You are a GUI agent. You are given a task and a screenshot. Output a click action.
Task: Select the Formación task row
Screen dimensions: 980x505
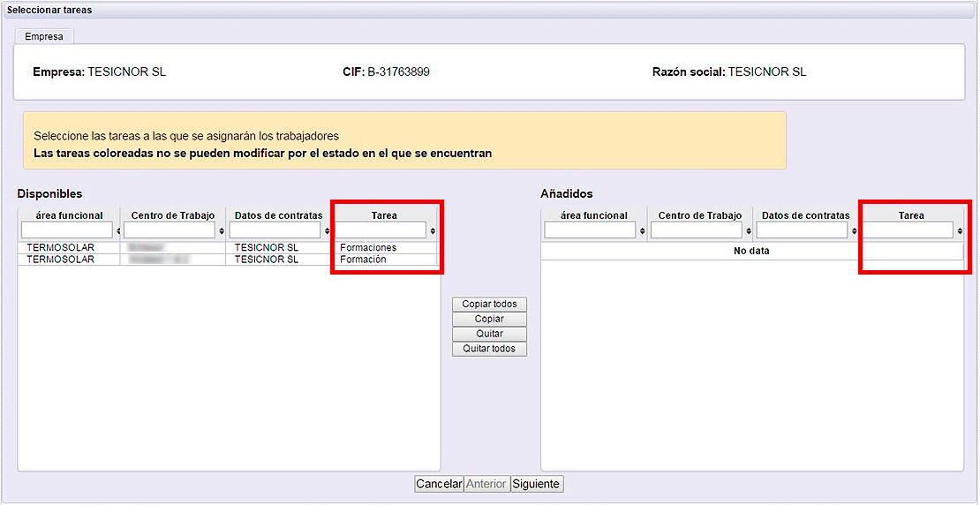pyautogui.click(x=228, y=260)
